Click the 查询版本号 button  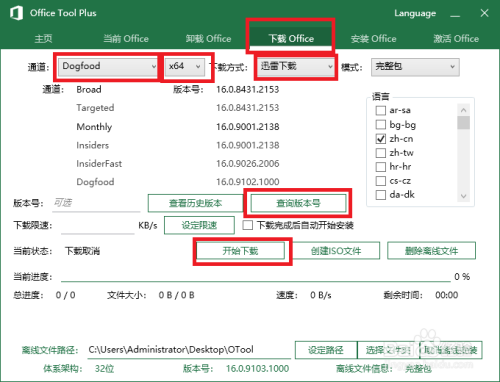point(298,203)
